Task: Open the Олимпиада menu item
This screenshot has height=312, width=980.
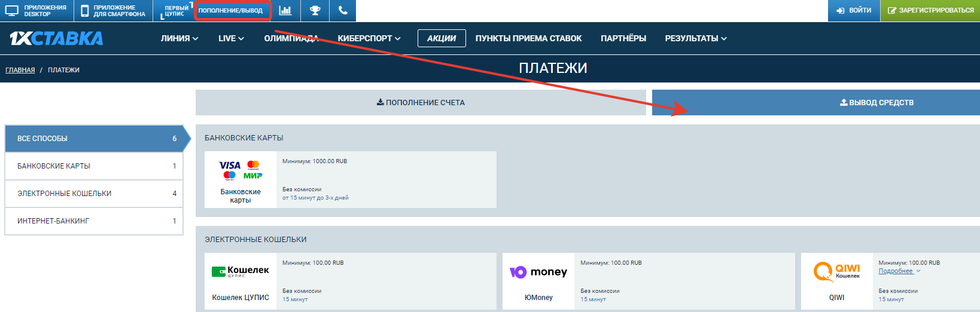Action: pyautogui.click(x=291, y=38)
